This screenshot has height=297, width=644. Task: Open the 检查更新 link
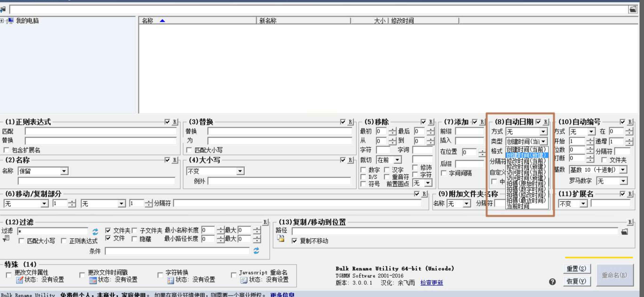coord(431,283)
